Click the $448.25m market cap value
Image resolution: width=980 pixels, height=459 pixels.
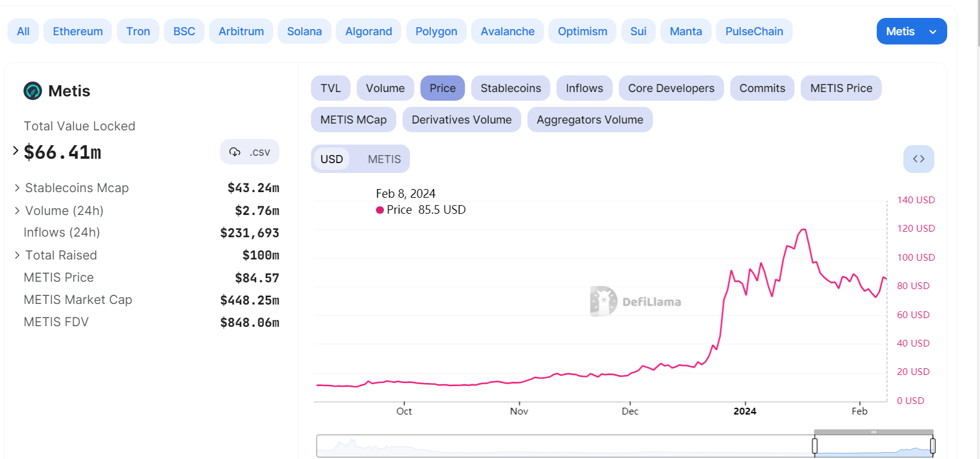click(x=250, y=300)
